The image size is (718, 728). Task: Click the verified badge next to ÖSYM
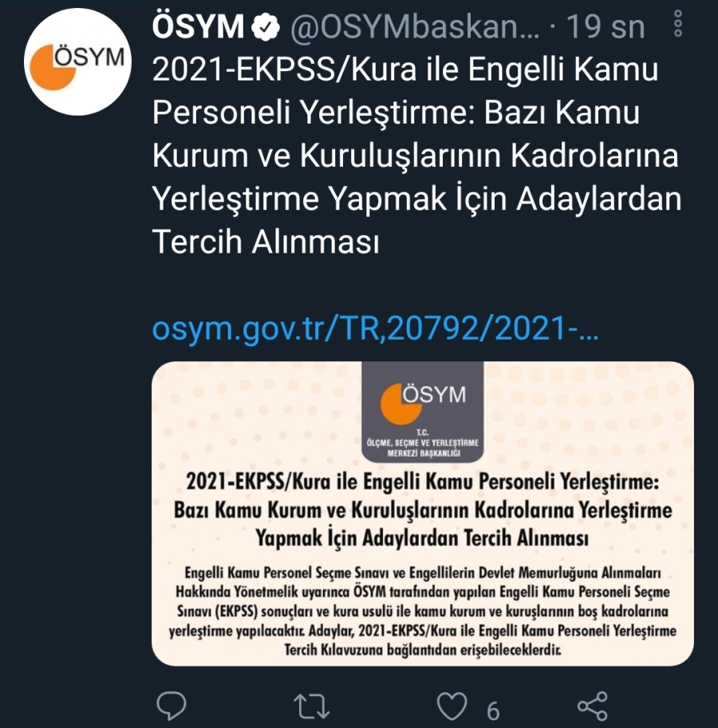[x=265, y=26]
